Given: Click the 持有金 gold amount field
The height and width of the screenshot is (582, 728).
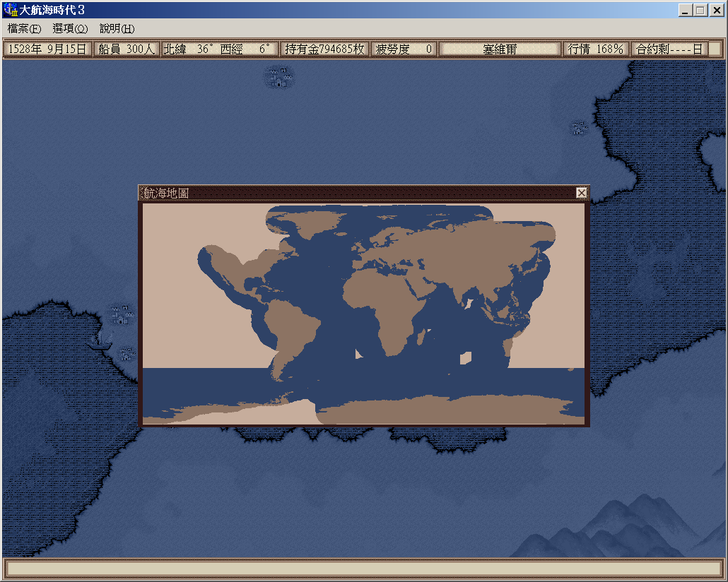Looking at the screenshot, I should click(324, 49).
